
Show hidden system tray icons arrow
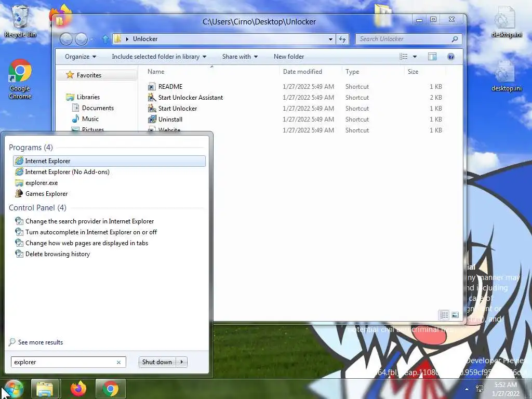[467, 389]
